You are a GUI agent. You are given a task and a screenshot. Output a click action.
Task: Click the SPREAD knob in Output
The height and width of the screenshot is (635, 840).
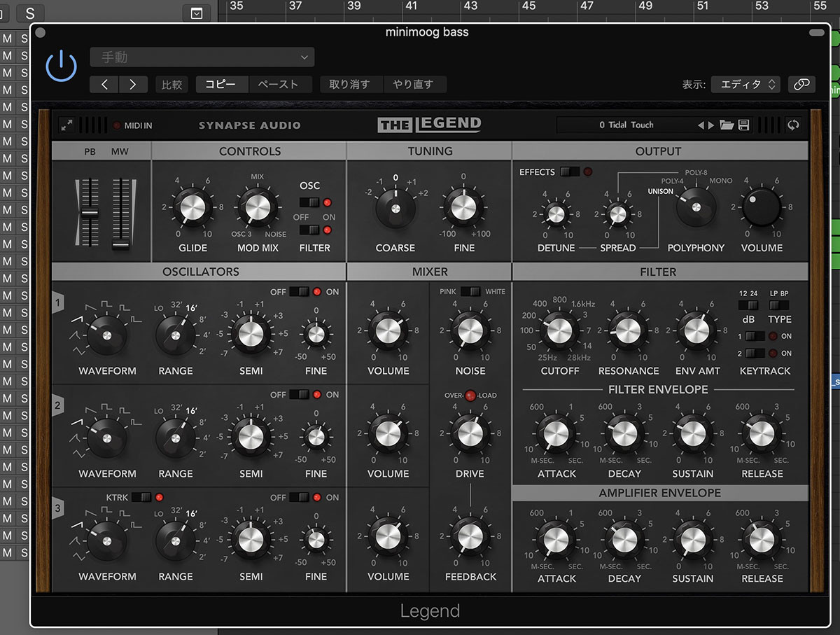click(617, 214)
